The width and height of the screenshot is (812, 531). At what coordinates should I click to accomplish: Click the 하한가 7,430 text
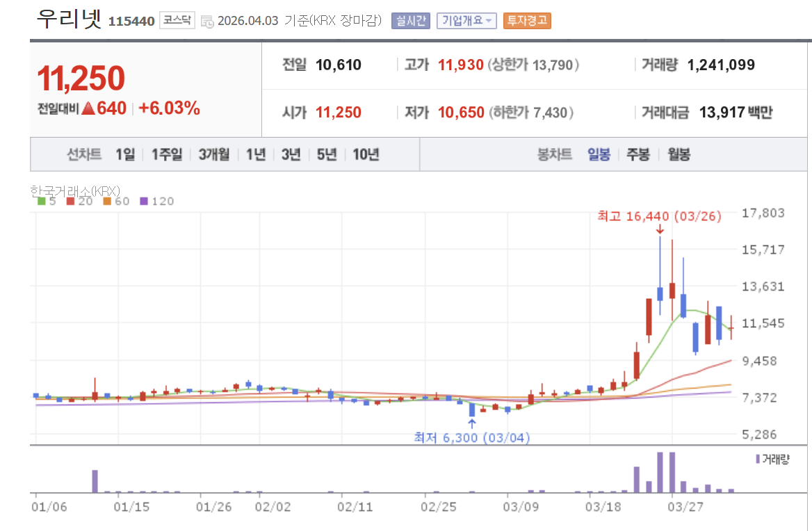click(531, 113)
